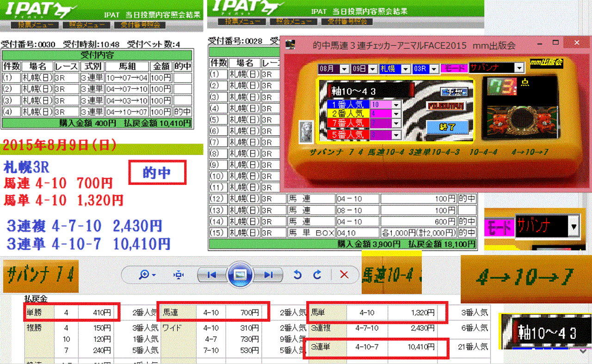The height and width of the screenshot is (364, 592).
Task: Open 受付番号照会 in the left IPAT page
Action: tap(140, 25)
